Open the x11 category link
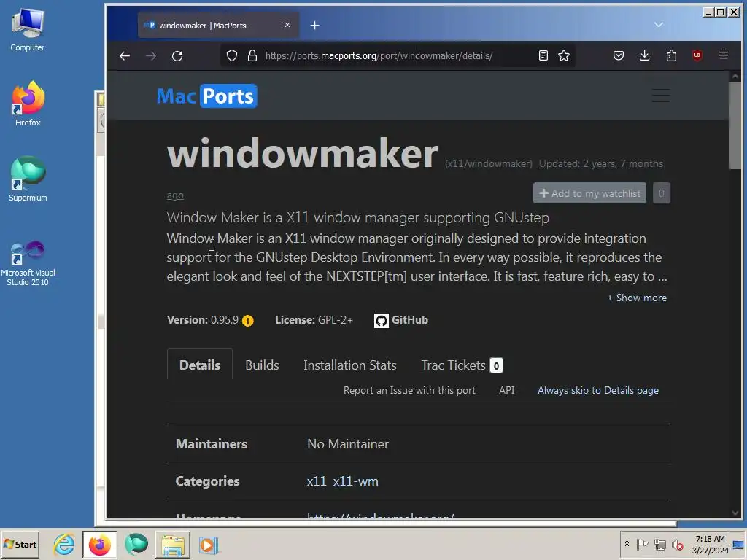The width and height of the screenshot is (747, 560). tap(317, 481)
